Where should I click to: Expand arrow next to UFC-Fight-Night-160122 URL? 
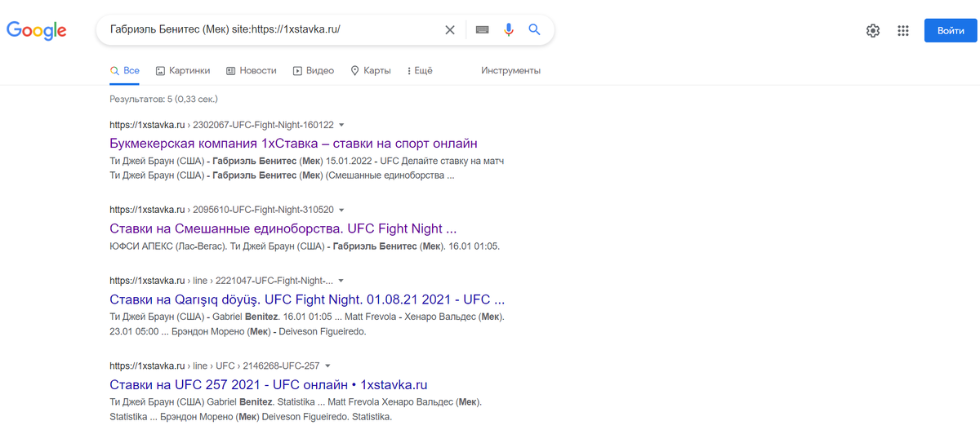click(x=341, y=125)
